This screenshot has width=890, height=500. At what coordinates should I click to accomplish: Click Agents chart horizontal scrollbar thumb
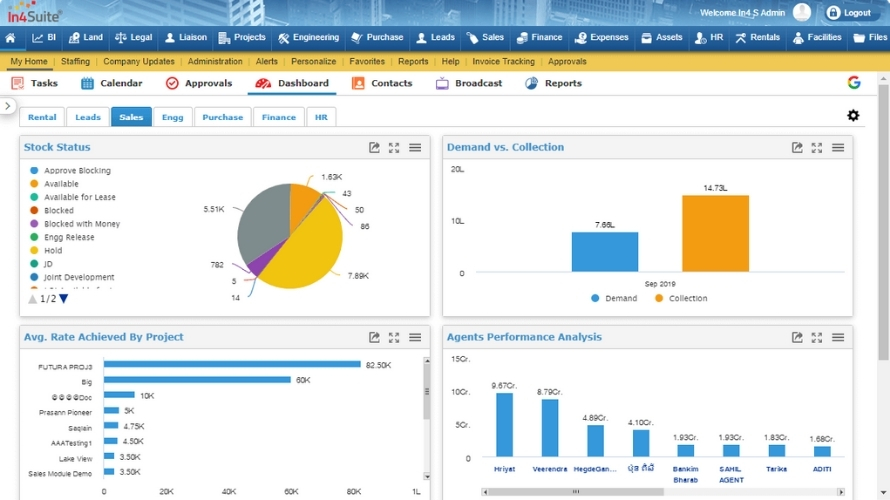tap(576, 491)
